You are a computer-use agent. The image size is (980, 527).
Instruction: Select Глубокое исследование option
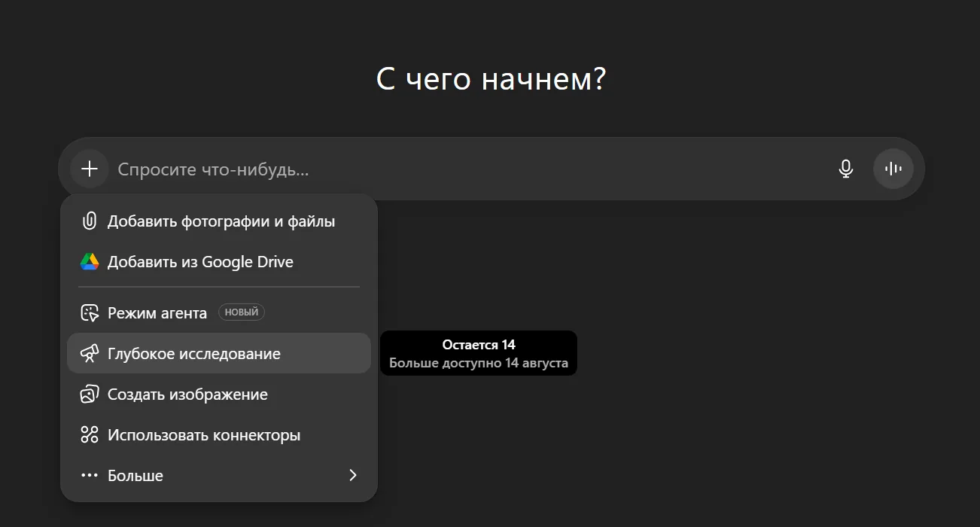tap(219, 353)
